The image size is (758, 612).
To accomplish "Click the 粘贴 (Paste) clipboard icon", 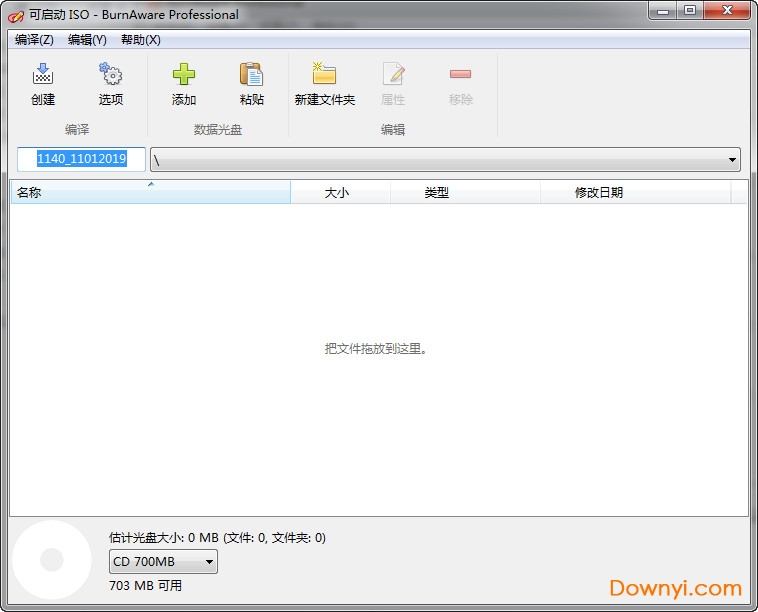I will coord(251,75).
